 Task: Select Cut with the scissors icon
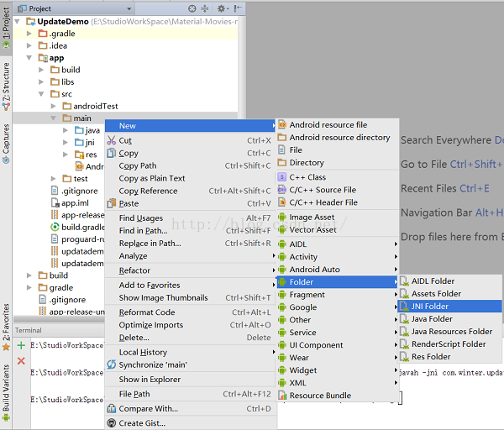(124, 140)
